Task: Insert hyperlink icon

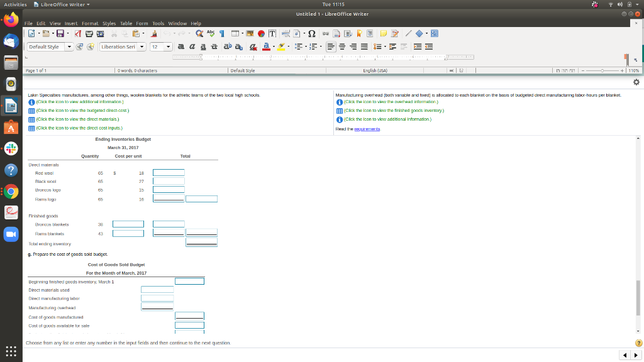Action: tap(326, 34)
